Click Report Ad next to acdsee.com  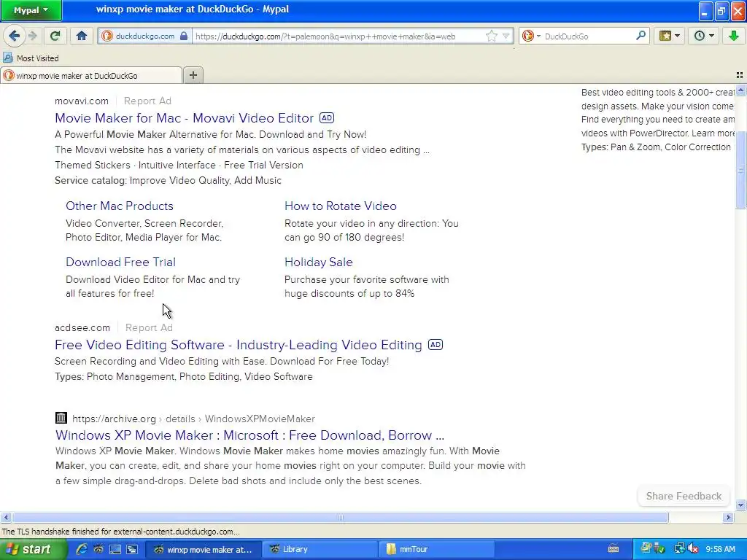(149, 327)
